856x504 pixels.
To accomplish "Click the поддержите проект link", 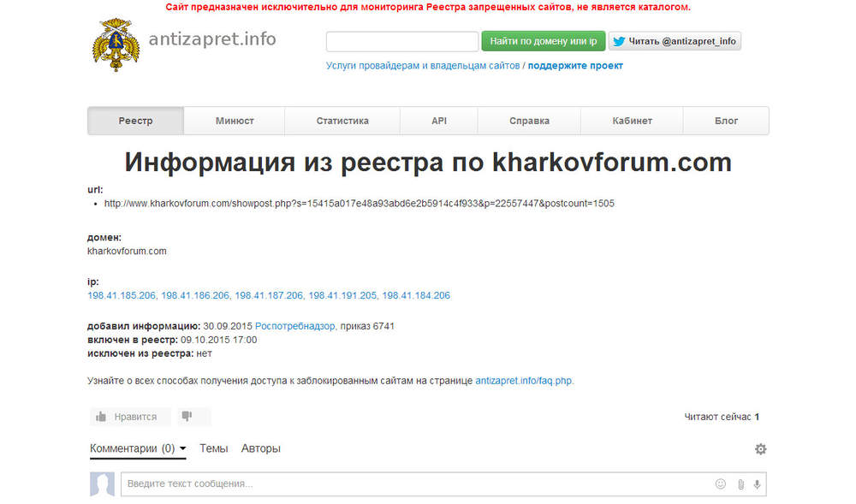I will (x=575, y=65).
